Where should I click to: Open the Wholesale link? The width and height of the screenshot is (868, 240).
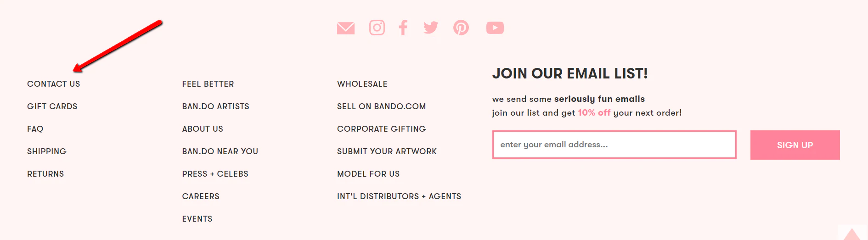coord(362,84)
